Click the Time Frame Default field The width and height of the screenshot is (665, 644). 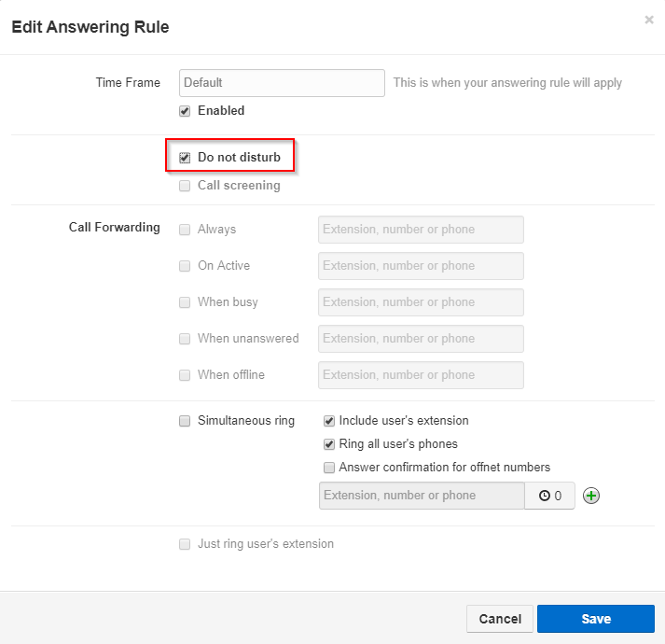click(282, 83)
